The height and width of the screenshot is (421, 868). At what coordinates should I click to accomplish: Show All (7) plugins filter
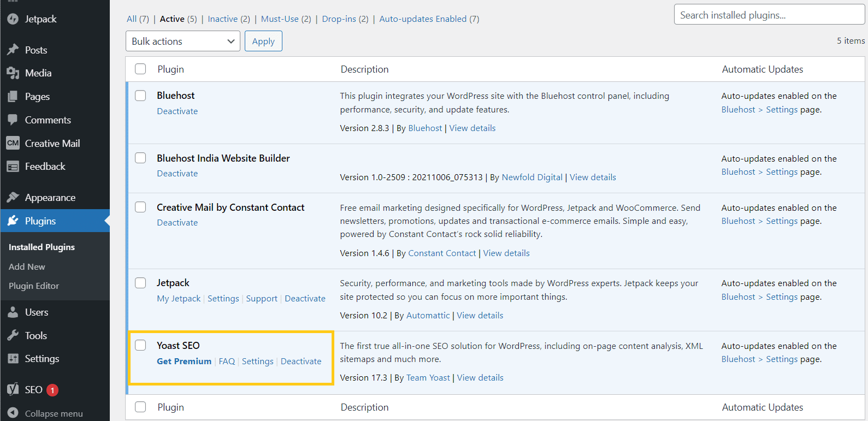[x=138, y=19]
